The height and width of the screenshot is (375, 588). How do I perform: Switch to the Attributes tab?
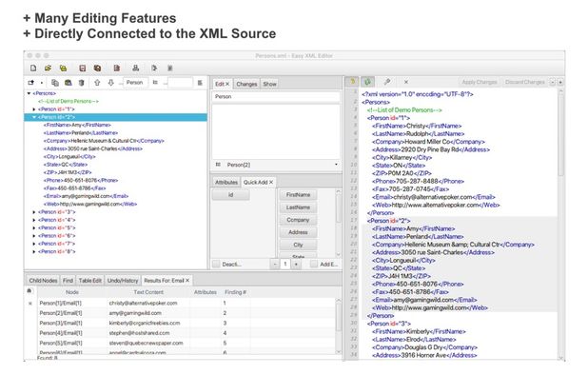click(226, 182)
